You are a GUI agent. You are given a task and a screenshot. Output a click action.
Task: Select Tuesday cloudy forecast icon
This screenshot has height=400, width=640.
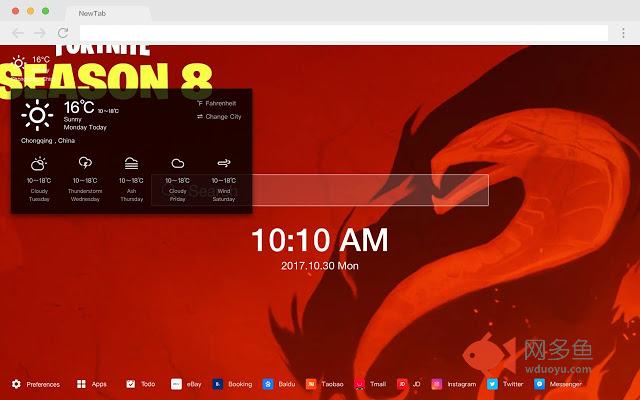[x=39, y=163]
